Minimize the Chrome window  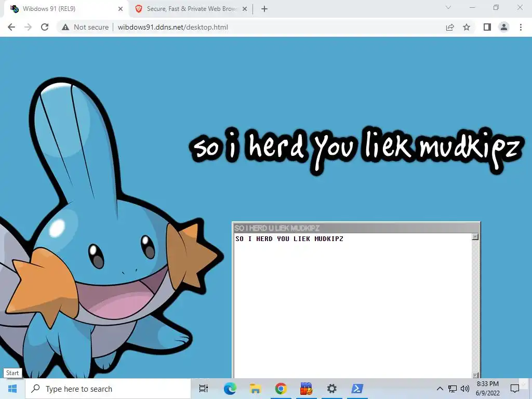[x=472, y=7]
